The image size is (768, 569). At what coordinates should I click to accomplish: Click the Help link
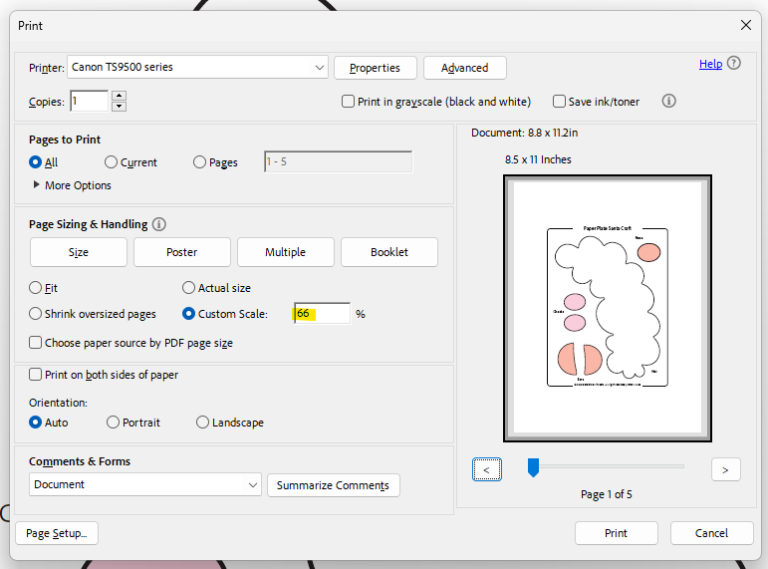[x=710, y=64]
